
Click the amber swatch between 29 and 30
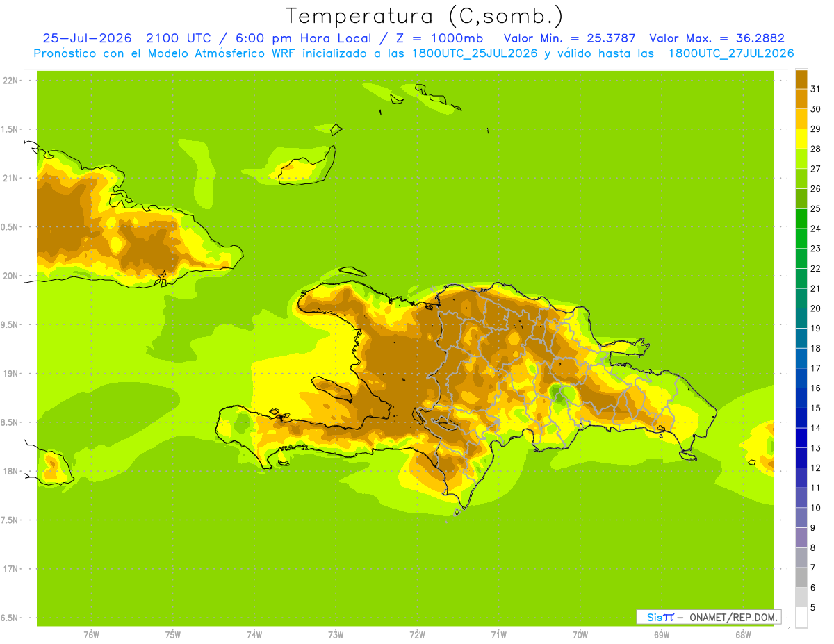[x=801, y=119]
